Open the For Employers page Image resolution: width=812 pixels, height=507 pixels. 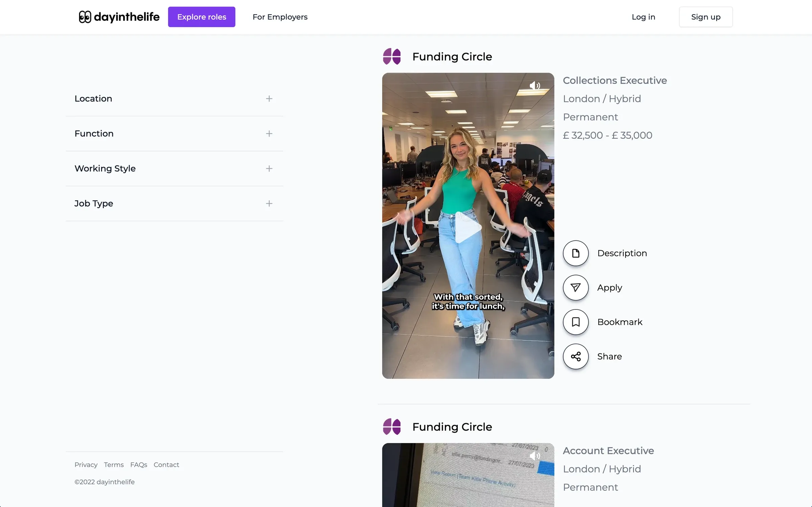[x=280, y=17]
